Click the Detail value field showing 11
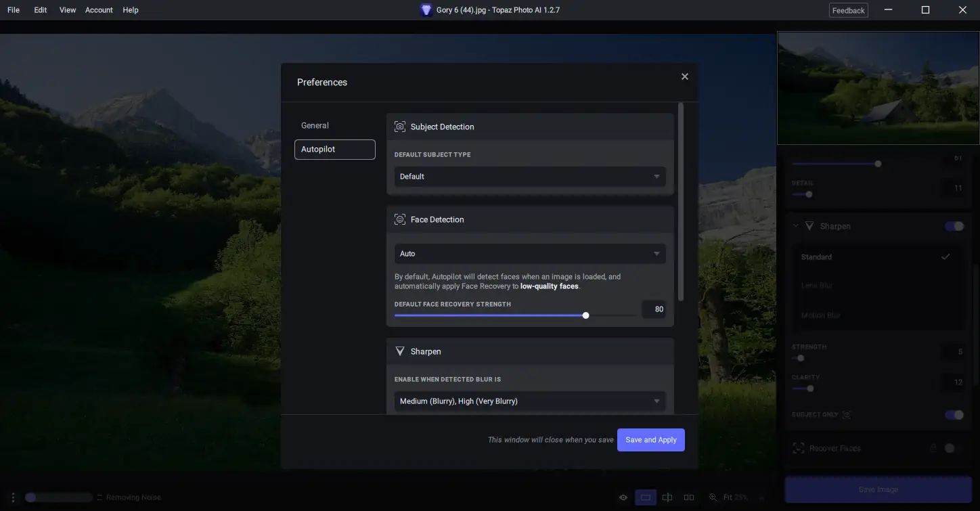 tap(952, 188)
